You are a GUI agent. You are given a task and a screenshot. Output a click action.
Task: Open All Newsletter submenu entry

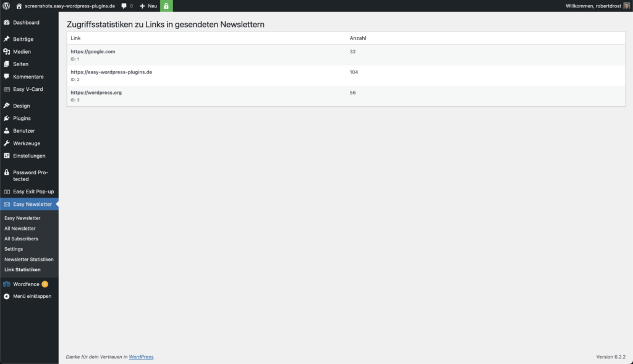20,229
